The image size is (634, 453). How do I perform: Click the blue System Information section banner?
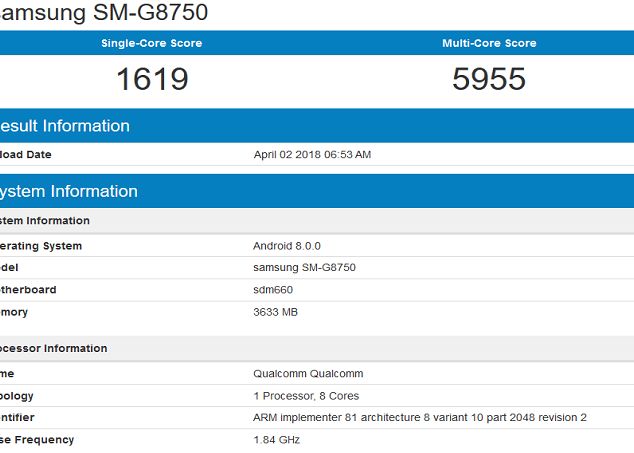[69, 191]
